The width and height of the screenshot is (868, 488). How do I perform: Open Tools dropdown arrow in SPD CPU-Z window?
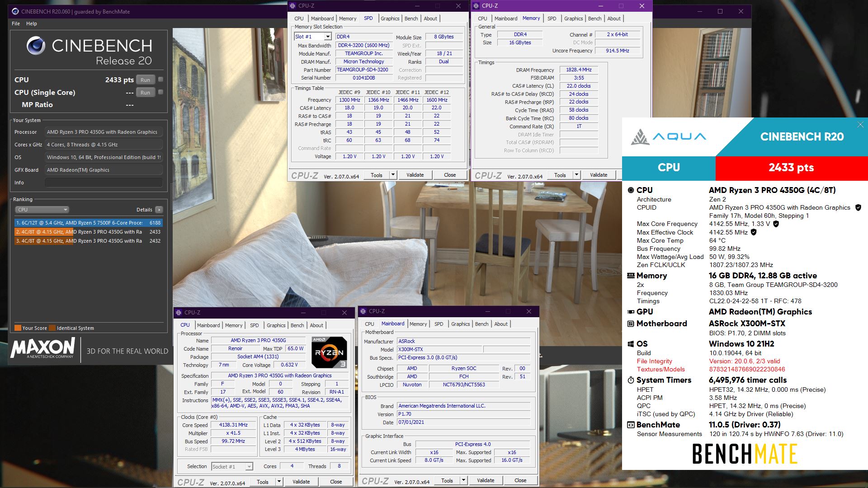point(393,175)
